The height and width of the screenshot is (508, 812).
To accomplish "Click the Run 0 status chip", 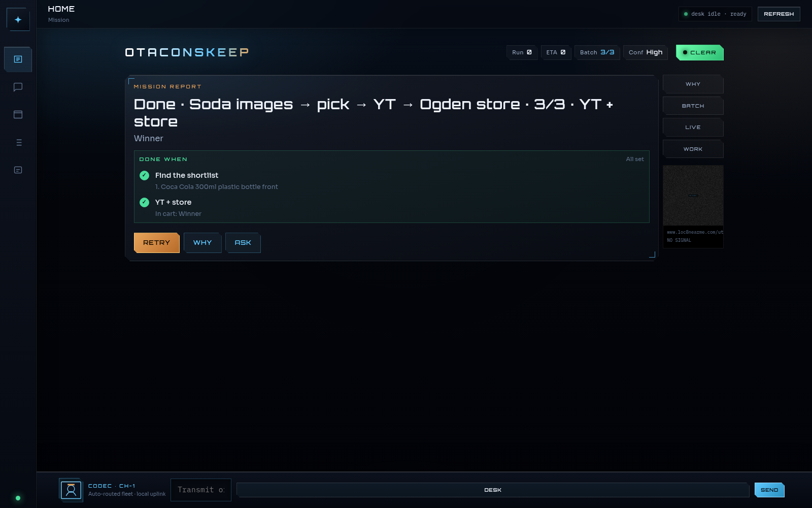I will tap(522, 52).
